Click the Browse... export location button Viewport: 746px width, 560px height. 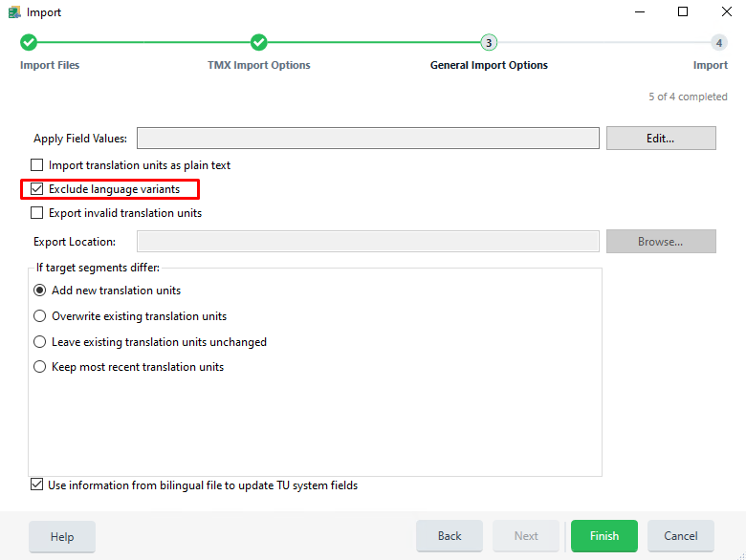coord(661,242)
